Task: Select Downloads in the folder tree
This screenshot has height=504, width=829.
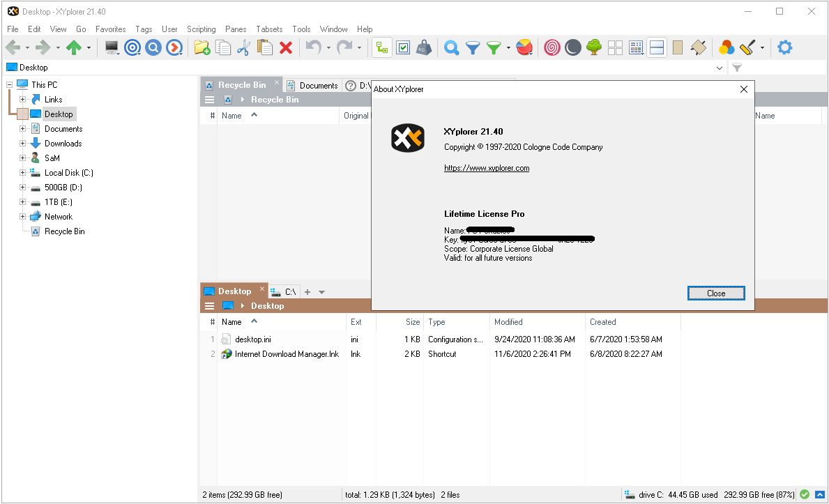Action: (x=63, y=144)
